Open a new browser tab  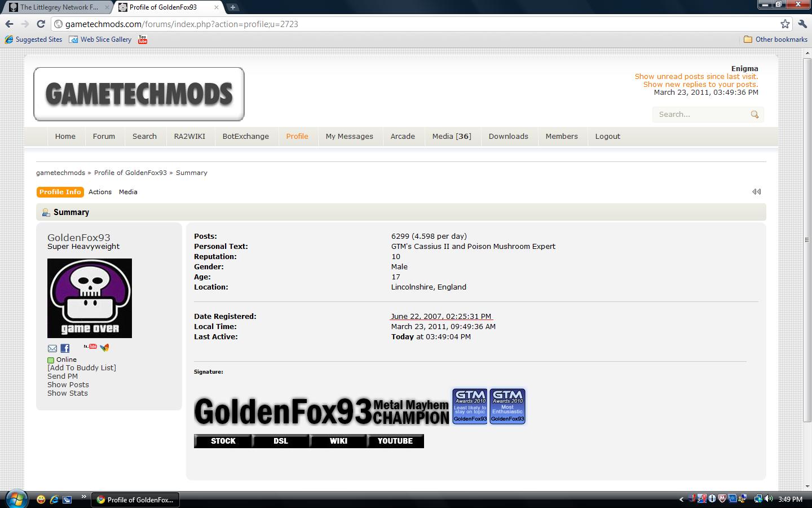232,7
